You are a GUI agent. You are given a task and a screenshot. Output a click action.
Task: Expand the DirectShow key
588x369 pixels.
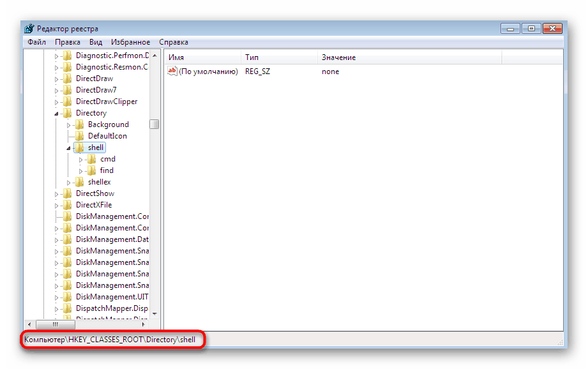click(56, 194)
